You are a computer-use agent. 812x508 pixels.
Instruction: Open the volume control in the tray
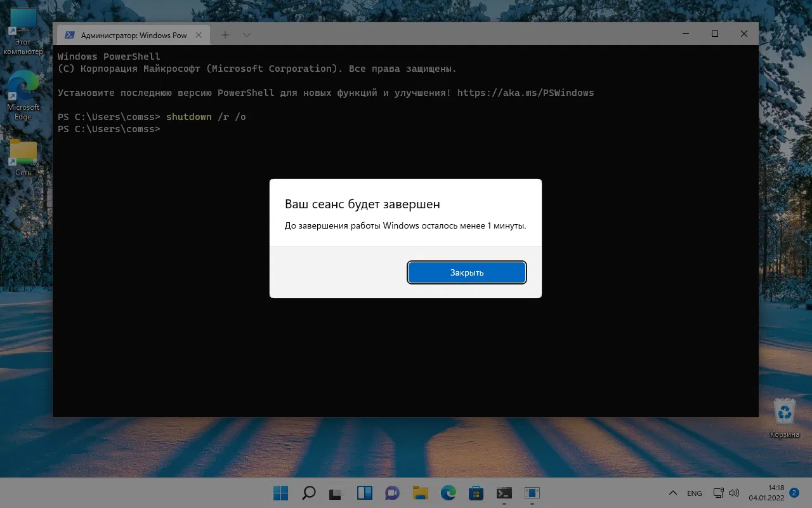[x=734, y=493]
